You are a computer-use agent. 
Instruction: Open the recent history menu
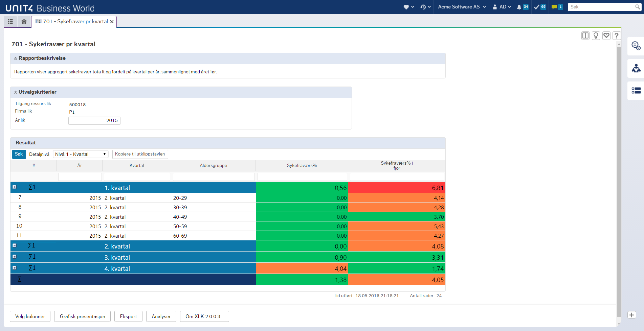(425, 7)
